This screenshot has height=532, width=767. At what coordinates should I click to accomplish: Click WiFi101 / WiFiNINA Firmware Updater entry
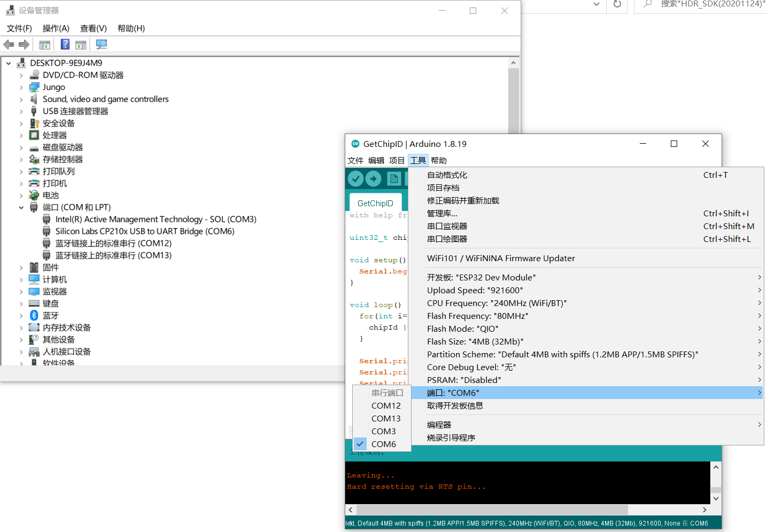coord(587,258)
